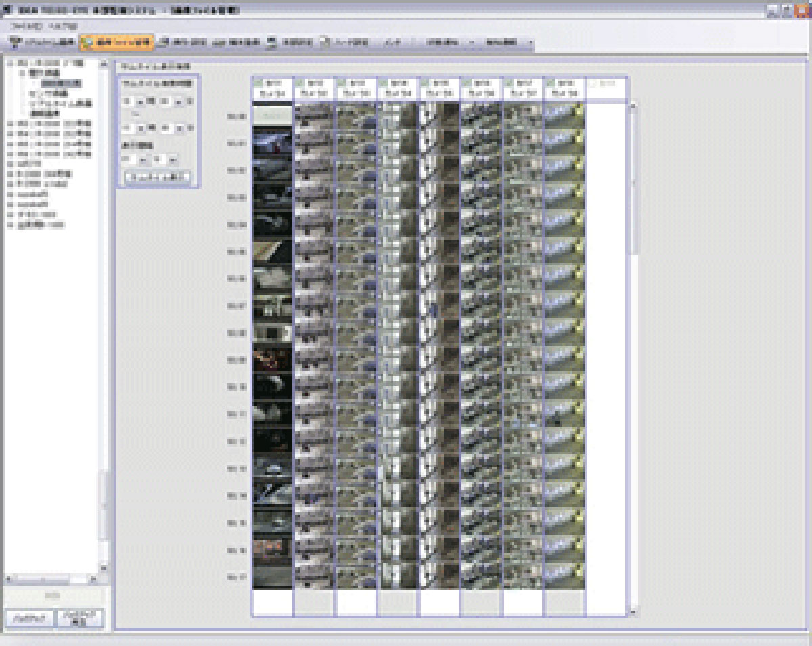This screenshot has height=646, width=812.
Task: Collapse the first child node under the top tree root
Action: (x=21, y=73)
